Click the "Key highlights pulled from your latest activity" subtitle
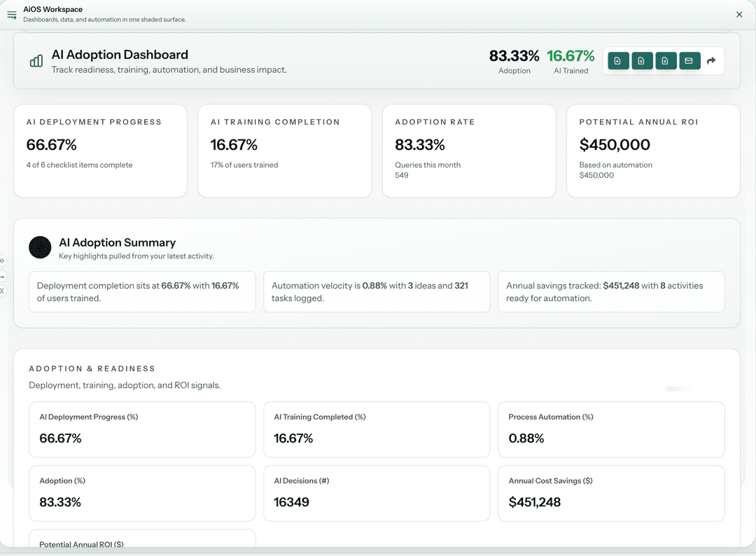Viewport: 756px width, 556px height. (x=136, y=256)
